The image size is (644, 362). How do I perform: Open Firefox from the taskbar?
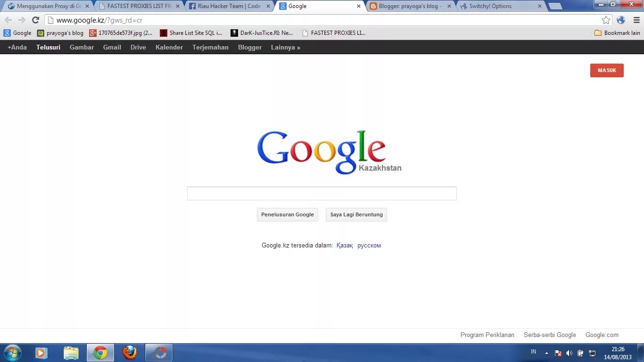tap(129, 353)
